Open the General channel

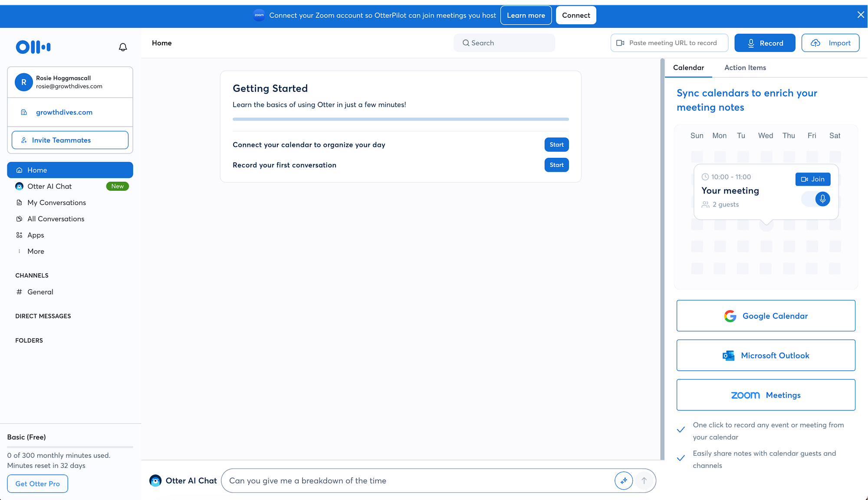[40, 292]
